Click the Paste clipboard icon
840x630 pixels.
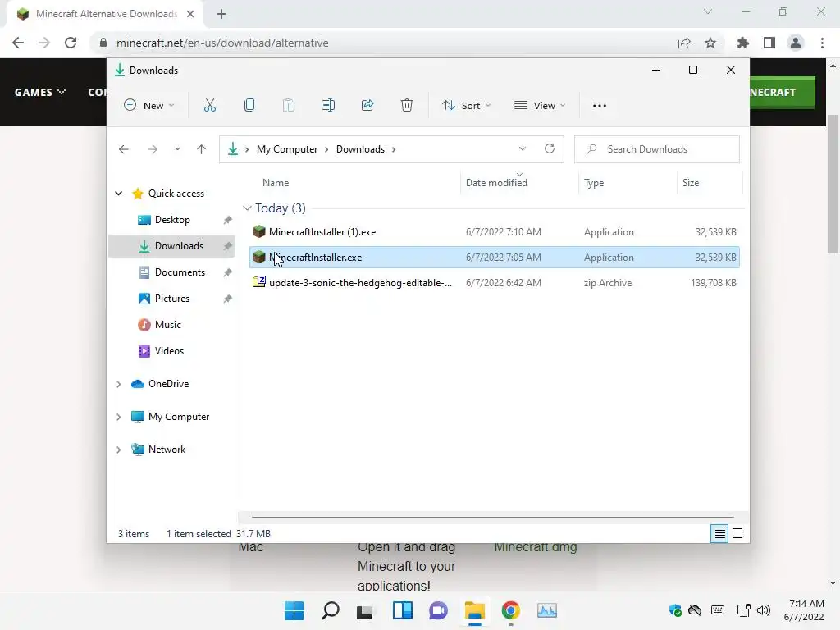(289, 106)
